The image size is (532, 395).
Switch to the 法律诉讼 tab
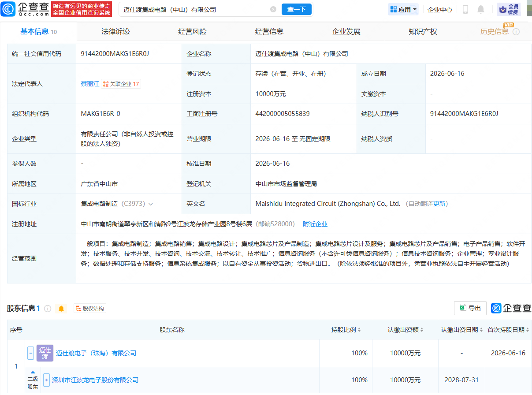click(115, 31)
